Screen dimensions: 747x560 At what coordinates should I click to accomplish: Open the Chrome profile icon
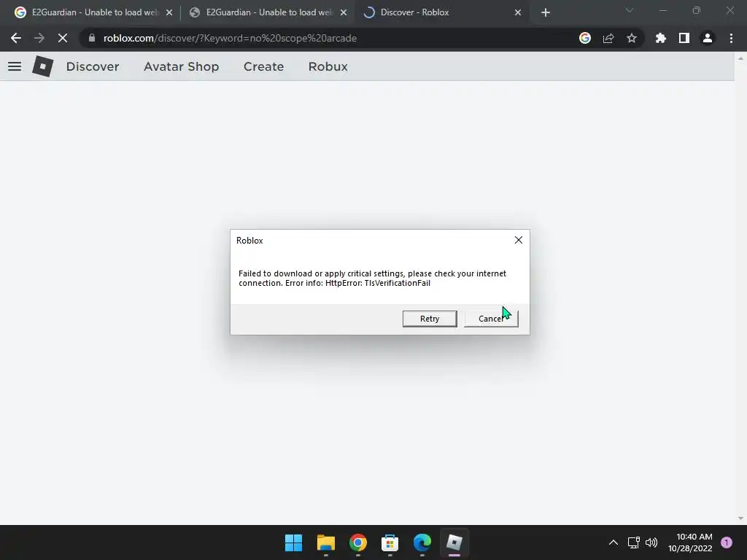[708, 38]
